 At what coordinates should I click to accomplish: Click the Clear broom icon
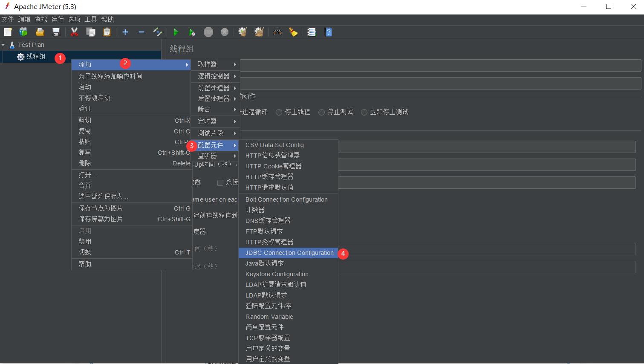(243, 32)
